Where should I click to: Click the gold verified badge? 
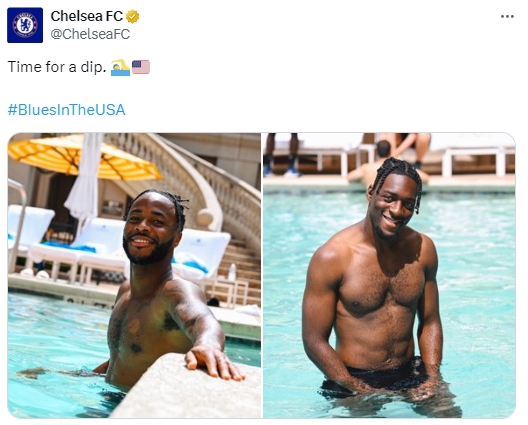coord(133,17)
